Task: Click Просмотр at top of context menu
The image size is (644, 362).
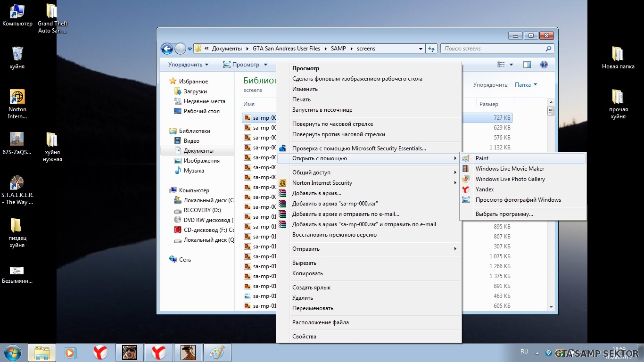Action: point(368,68)
